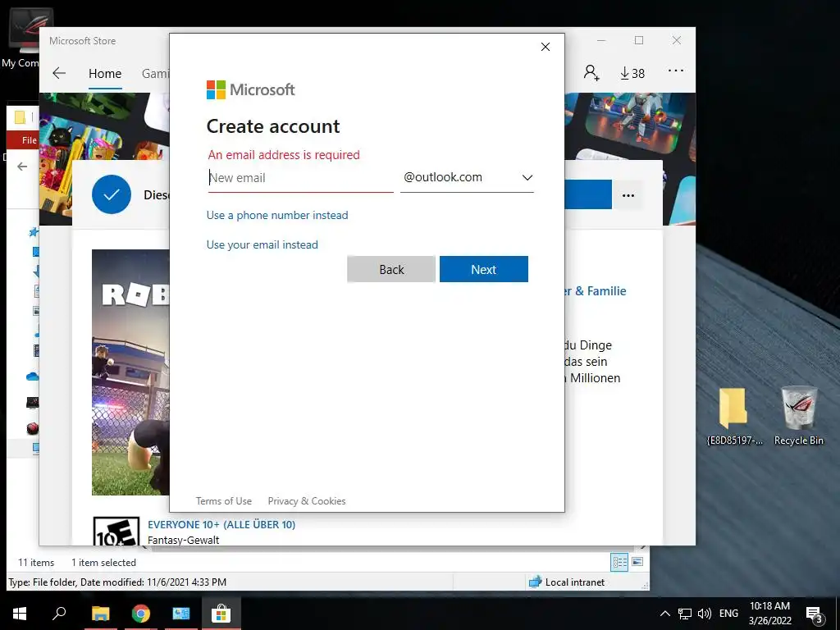Image resolution: width=840 pixels, height=630 pixels.
Task: Switch File Explorer to large icons view
Action: [637, 562]
